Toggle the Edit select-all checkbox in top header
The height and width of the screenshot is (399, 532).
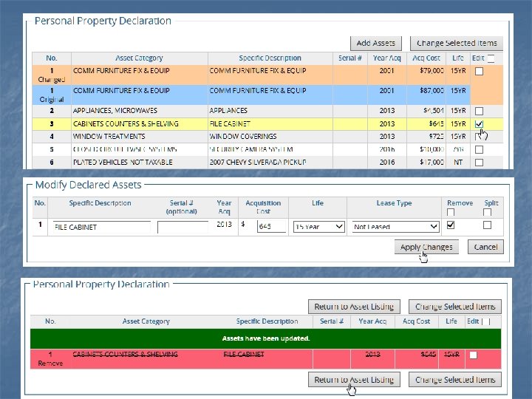(491, 58)
